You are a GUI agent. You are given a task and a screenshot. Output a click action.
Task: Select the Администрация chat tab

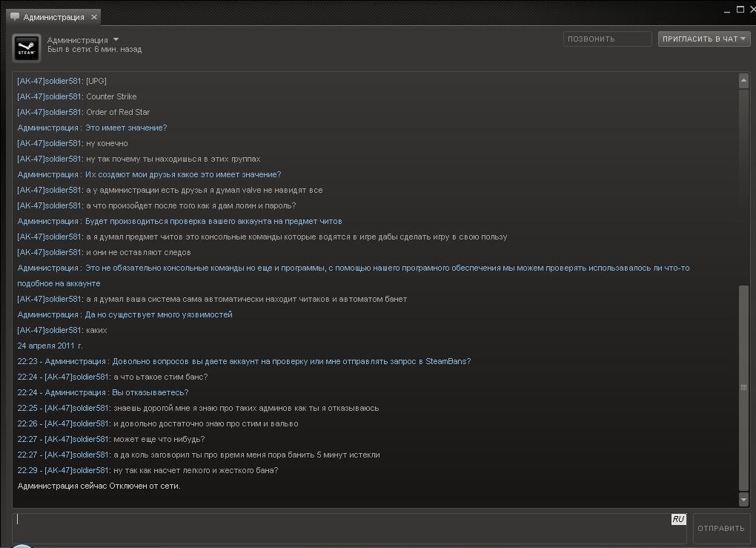53,17
